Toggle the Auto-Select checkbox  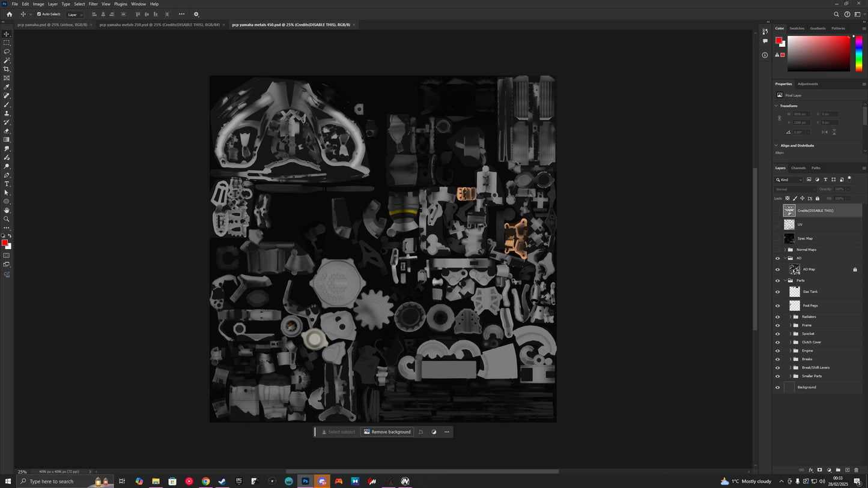pyautogui.click(x=39, y=14)
